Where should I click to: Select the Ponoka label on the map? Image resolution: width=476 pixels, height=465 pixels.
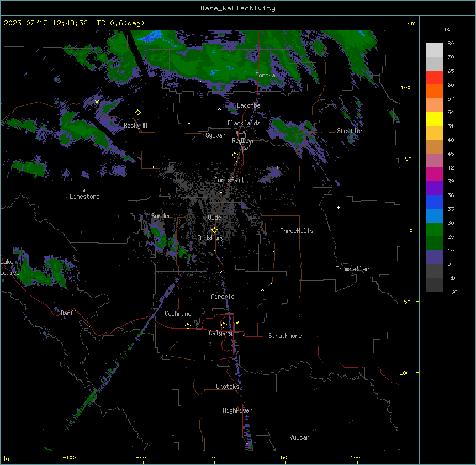(265, 75)
